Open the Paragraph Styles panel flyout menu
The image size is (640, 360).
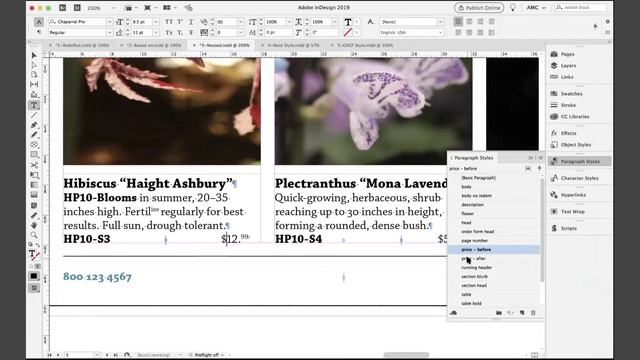(540, 158)
